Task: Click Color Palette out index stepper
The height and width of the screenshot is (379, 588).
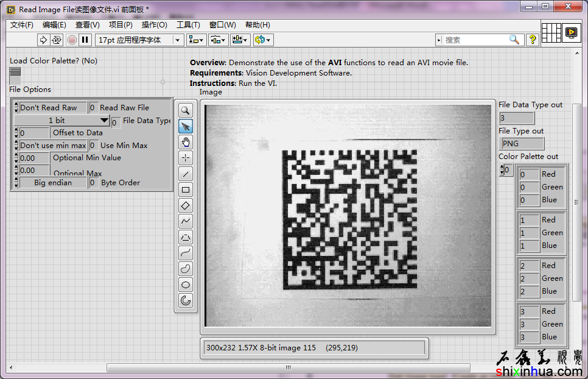Action: pyautogui.click(x=502, y=170)
